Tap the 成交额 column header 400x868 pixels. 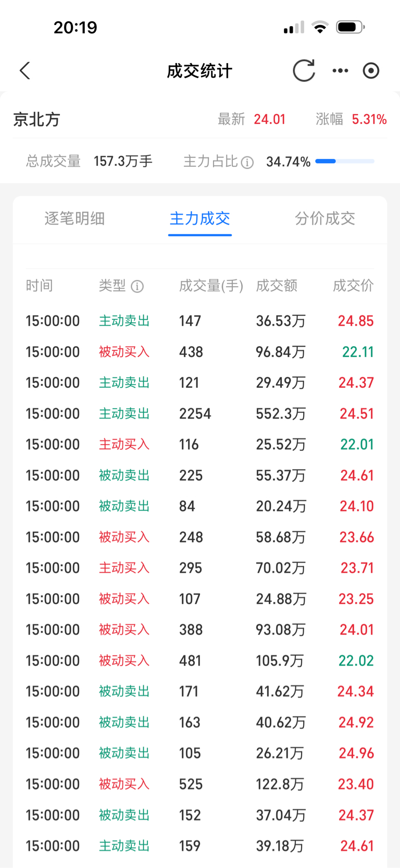(277, 286)
